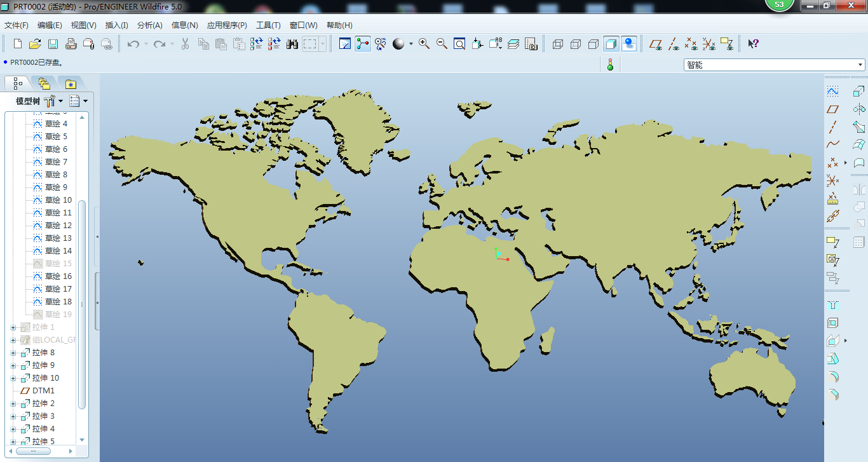Click the Repaint screen icon
This screenshot has height=462, width=868.
tap(345, 44)
